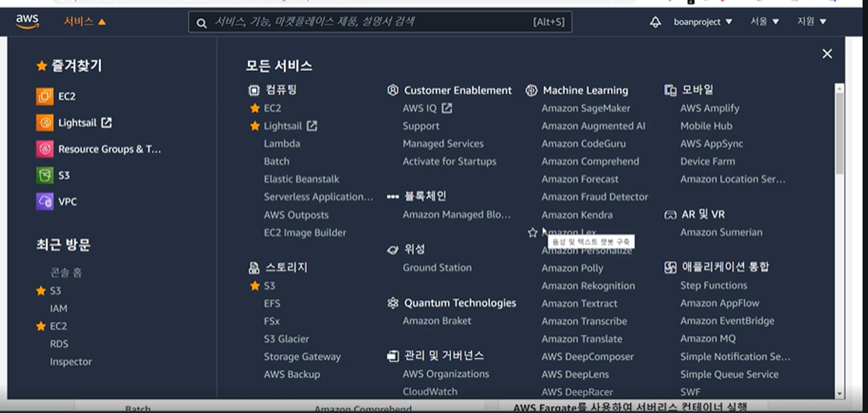Open CloudWatch

point(429,391)
